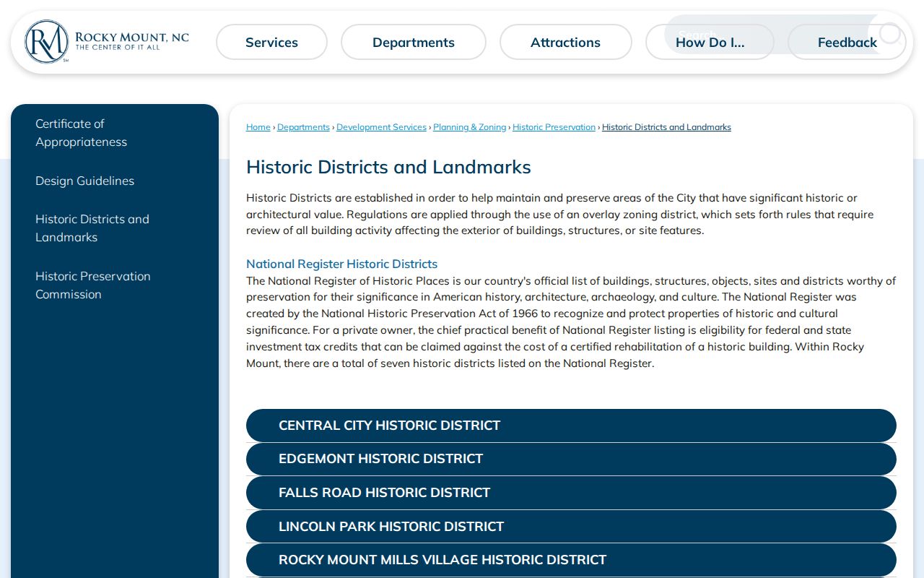Open the Departments menu

tap(414, 42)
